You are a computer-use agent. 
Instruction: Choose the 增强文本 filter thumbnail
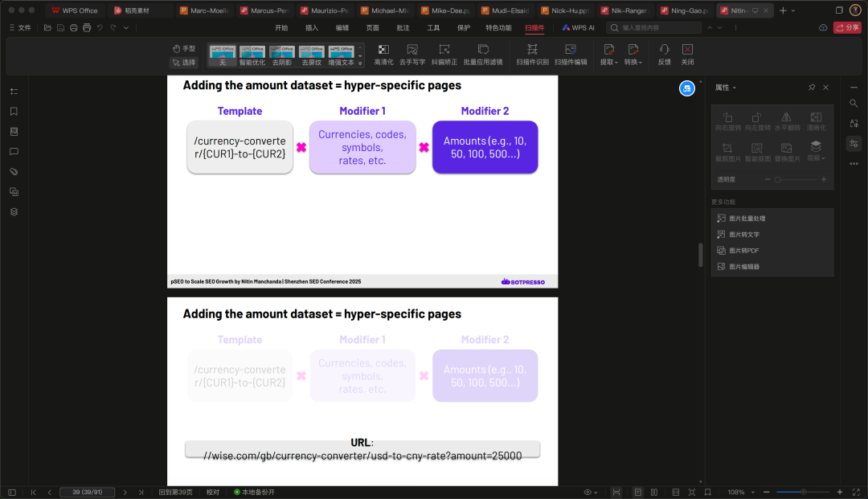[x=341, y=55]
